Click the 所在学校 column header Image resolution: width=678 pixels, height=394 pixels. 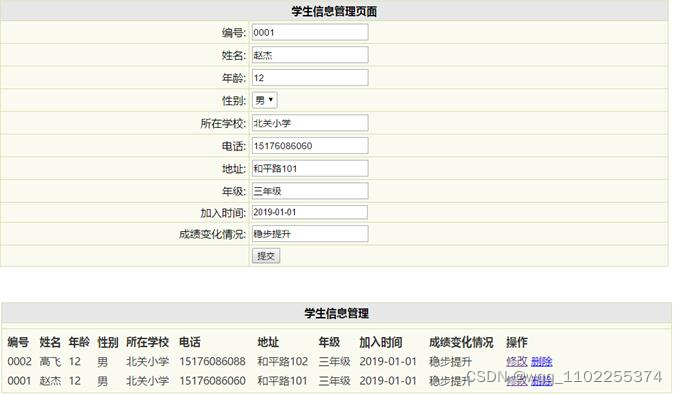(x=147, y=342)
